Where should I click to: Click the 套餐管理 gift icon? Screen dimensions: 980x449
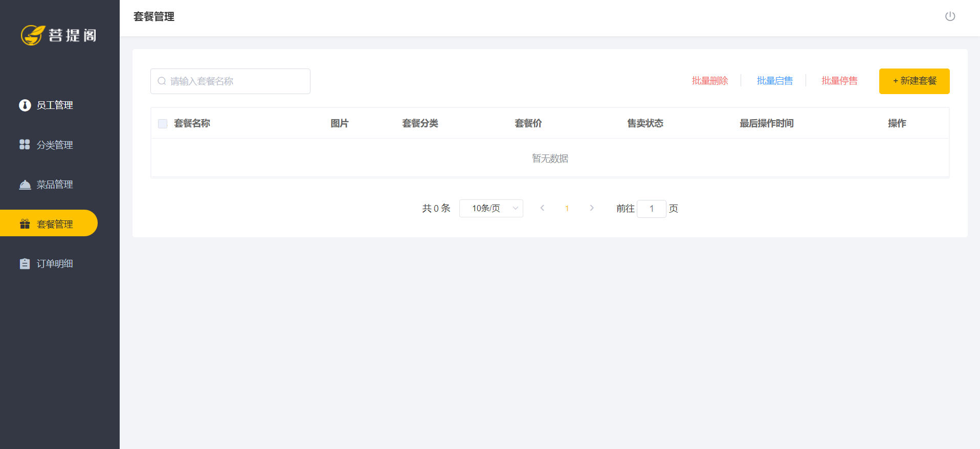pyautogui.click(x=25, y=224)
